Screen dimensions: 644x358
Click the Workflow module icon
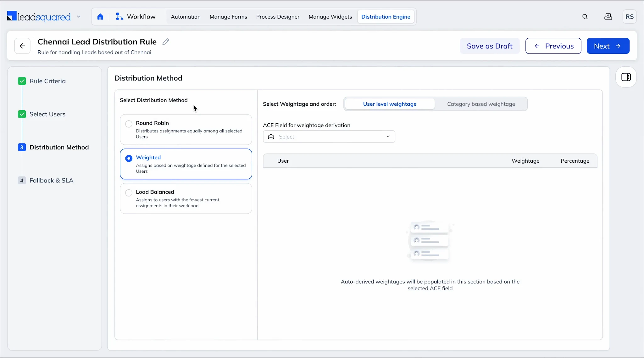coord(119,17)
